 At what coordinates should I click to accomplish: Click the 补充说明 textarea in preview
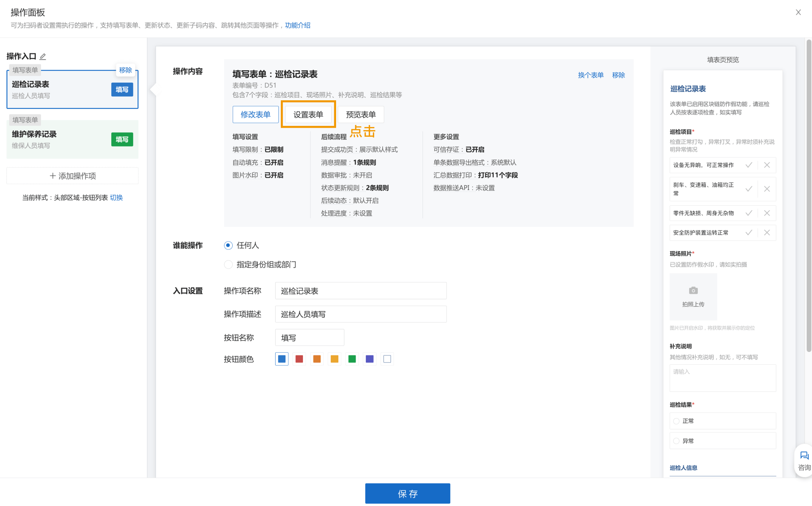pyautogui.click(x=723, y=378)
